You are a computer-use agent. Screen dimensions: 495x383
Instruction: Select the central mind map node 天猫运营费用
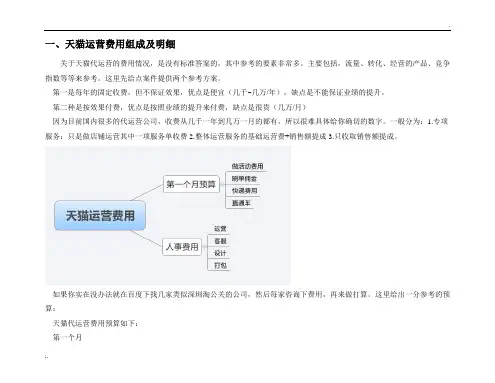tap(100, 215)
